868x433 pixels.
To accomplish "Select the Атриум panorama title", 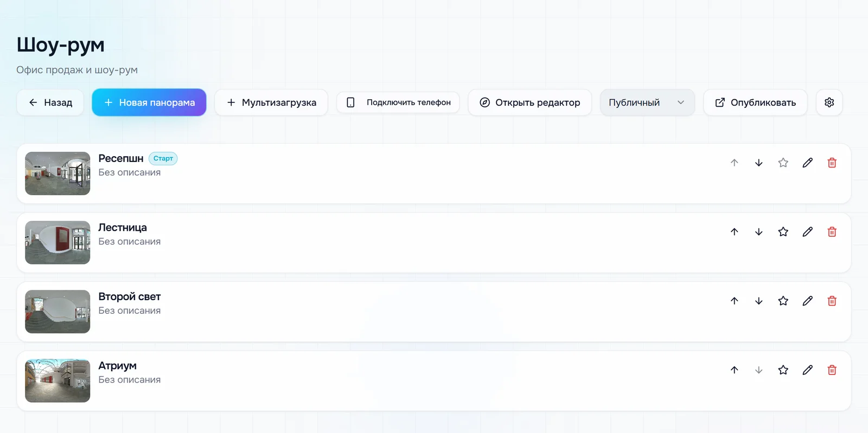I will [x=117, y=366].
